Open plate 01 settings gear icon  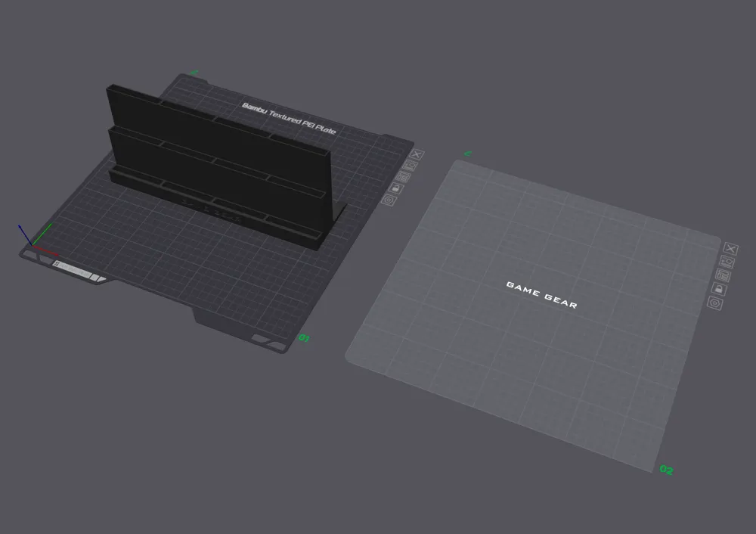pos(389,200)
